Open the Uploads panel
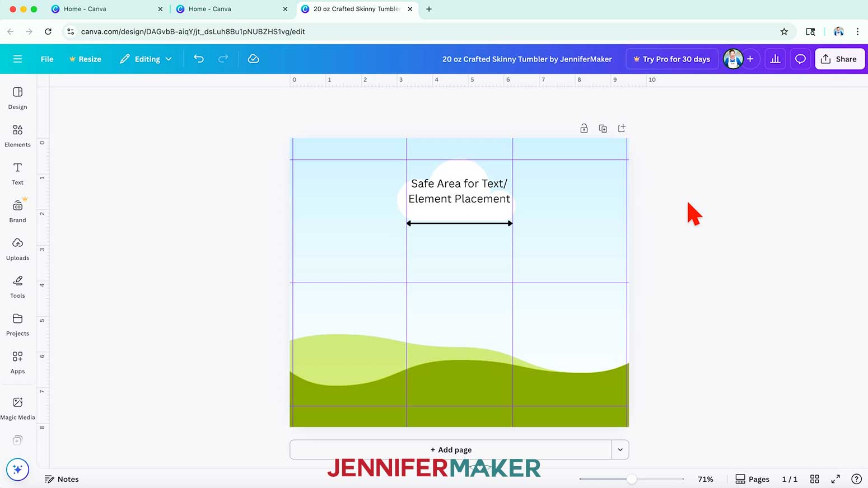This screenshot has height=488, width=868. click(17, 249)
